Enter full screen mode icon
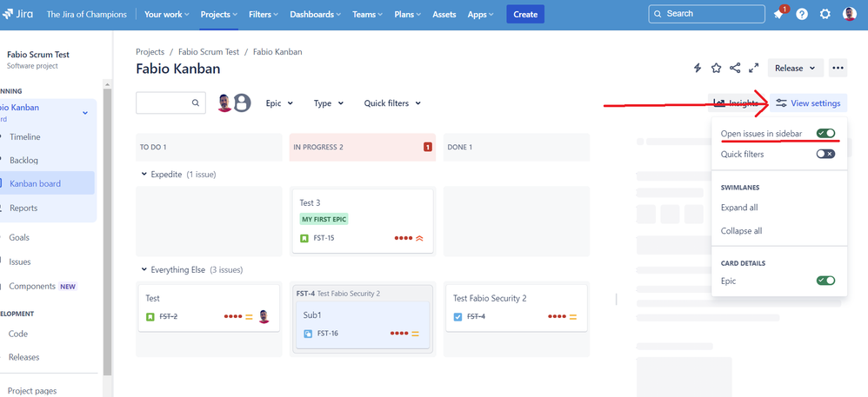The height and width of the screenshot is (397, 868). (x=753, y=68)
